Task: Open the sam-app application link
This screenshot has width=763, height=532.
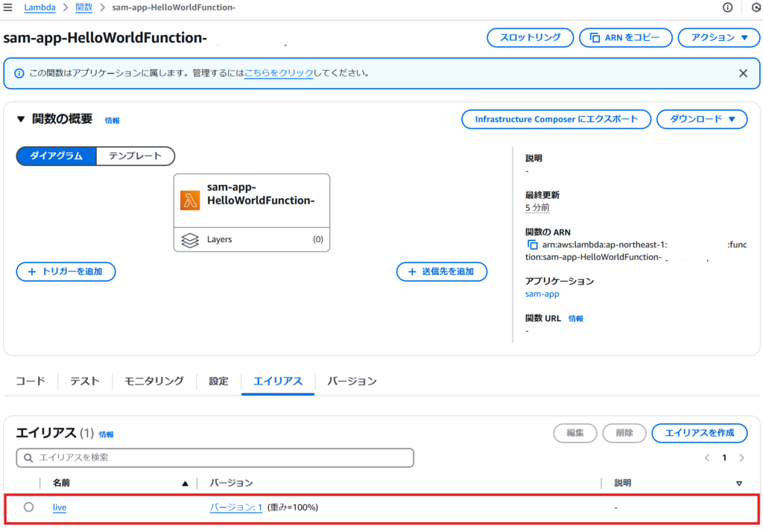Action: [x=542, y=294]
